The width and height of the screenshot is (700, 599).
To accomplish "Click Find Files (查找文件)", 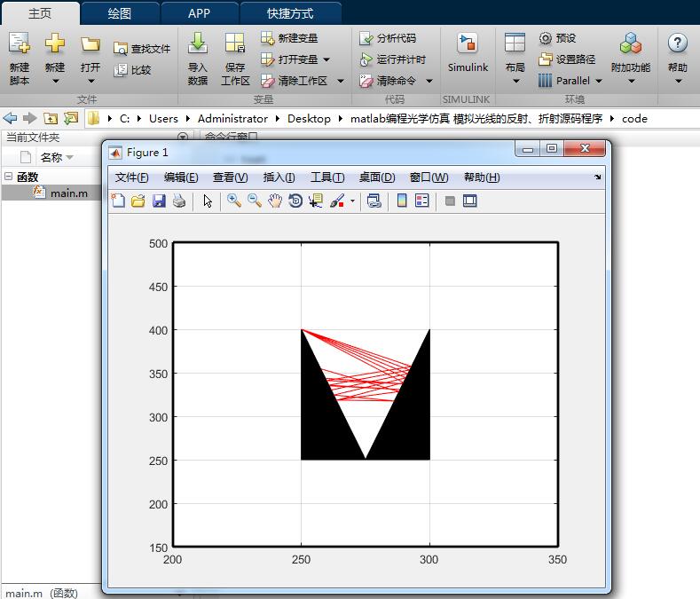I will pyautogui.click(x=142, y=48).
